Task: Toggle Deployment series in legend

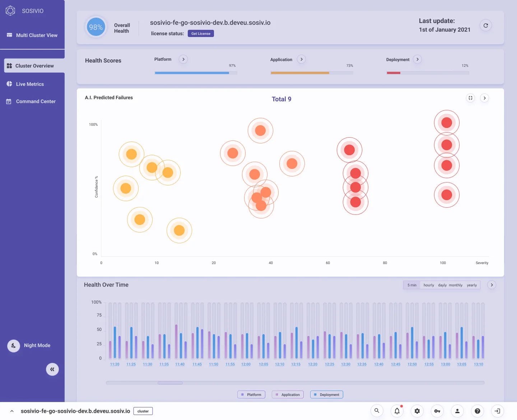Action: 327,394
